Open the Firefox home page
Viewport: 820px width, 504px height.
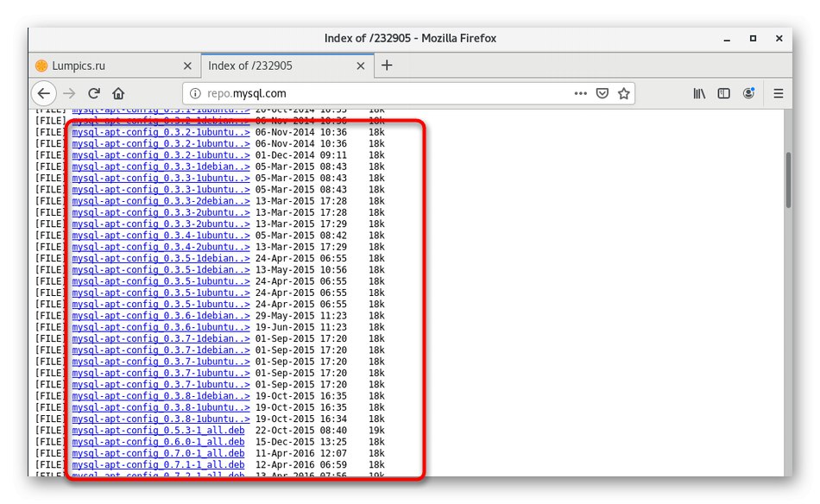[119, 93]
